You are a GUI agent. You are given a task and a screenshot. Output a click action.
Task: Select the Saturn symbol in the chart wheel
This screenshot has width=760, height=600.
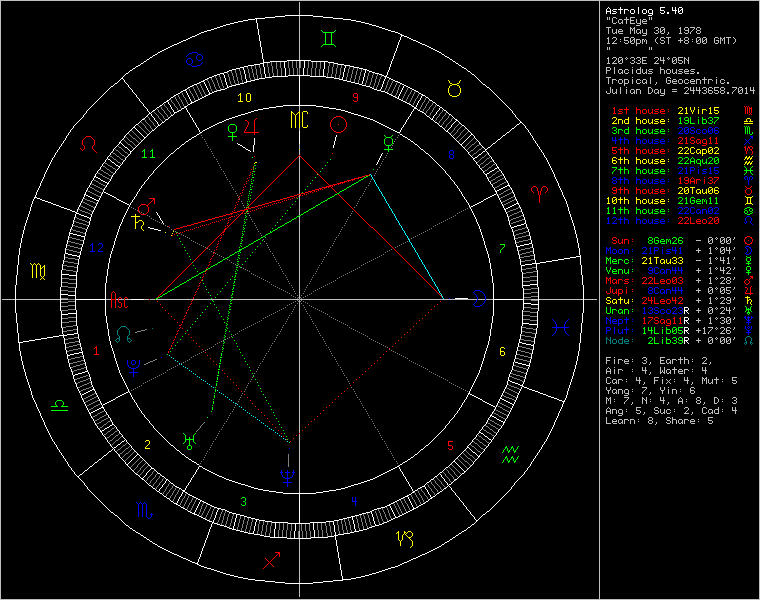(139, 222)
